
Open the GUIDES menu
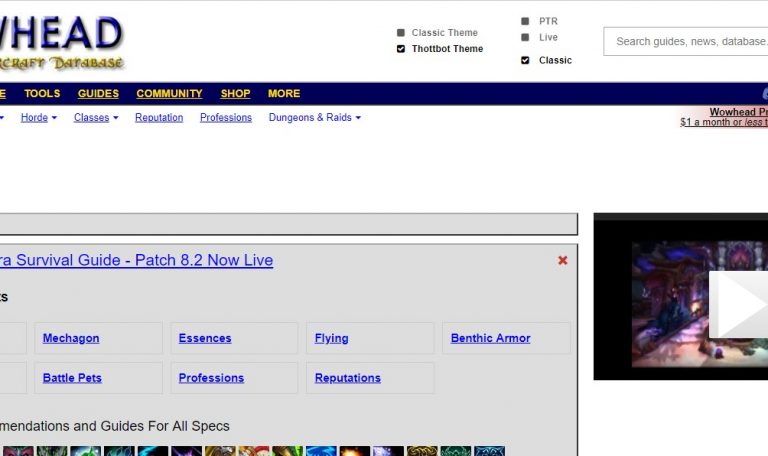[98, 94]
